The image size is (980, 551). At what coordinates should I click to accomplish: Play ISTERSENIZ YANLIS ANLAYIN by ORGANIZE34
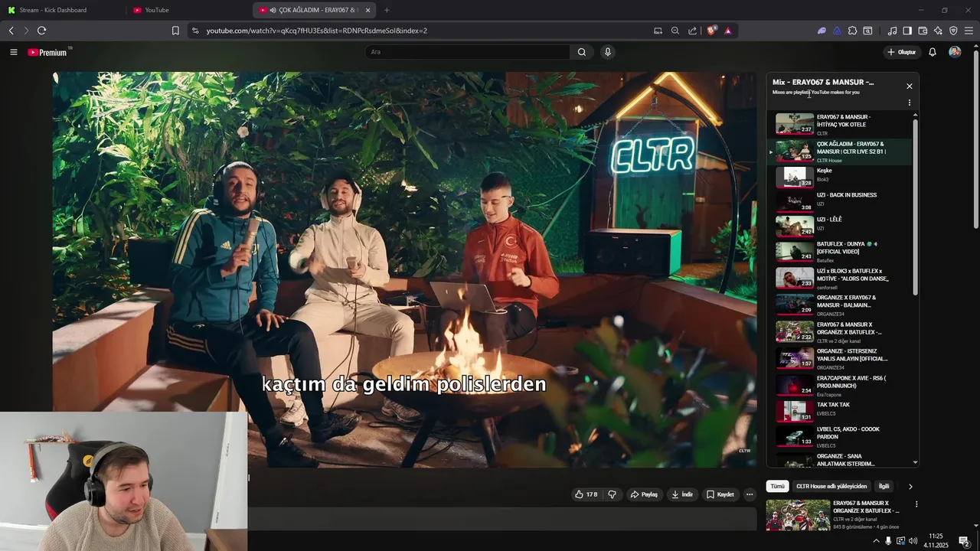pos(840,358)
